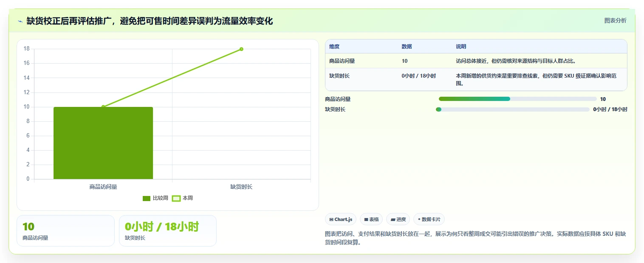Image resolution: width=644 pixels, height=263 pixels.
Task: Select the 数据卡片 chip
Action: click(429, 219)
